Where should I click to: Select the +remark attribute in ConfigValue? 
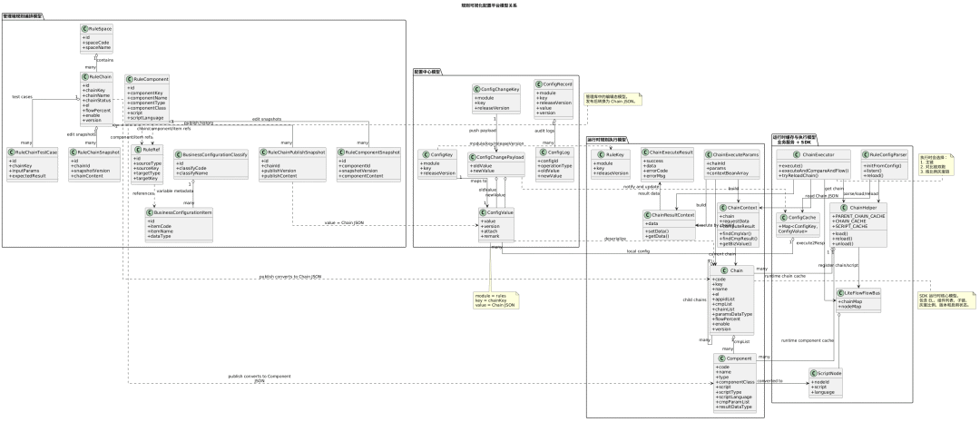(x=491, y=236)
